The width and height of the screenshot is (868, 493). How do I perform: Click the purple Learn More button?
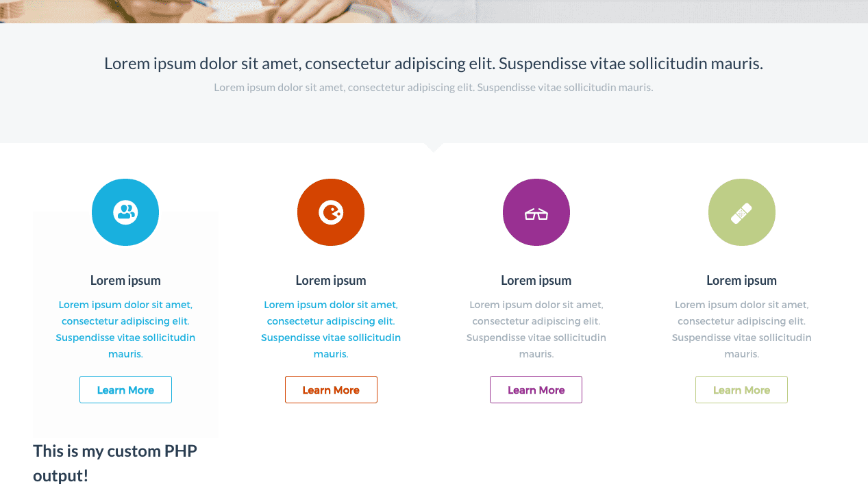(536, 390)
